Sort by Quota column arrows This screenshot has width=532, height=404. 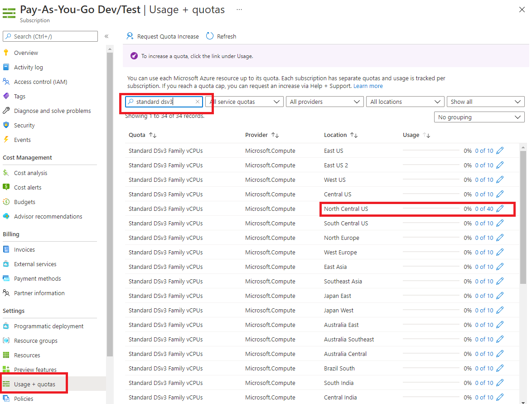pos(153,135)
